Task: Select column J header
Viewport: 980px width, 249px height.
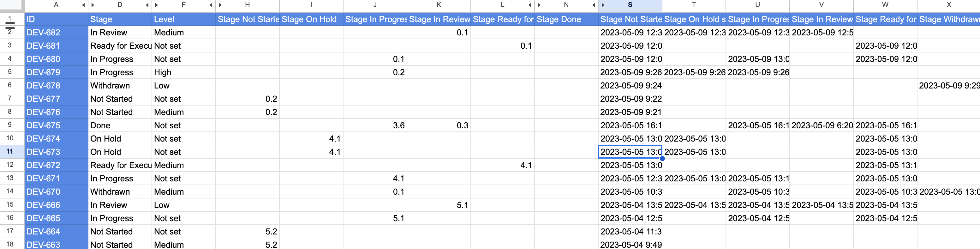Action: [x=375, y=5]
